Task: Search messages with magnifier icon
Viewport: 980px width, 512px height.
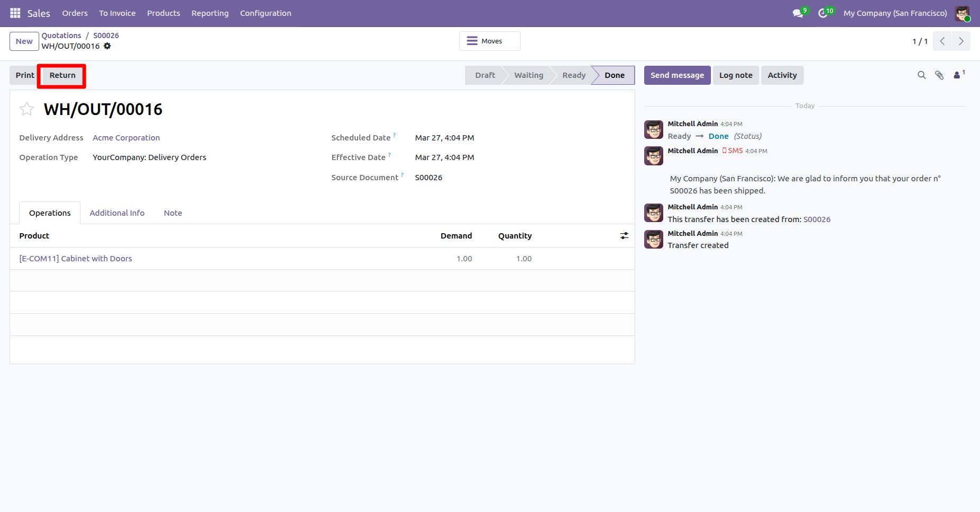Action: click(x=922, y=75)
